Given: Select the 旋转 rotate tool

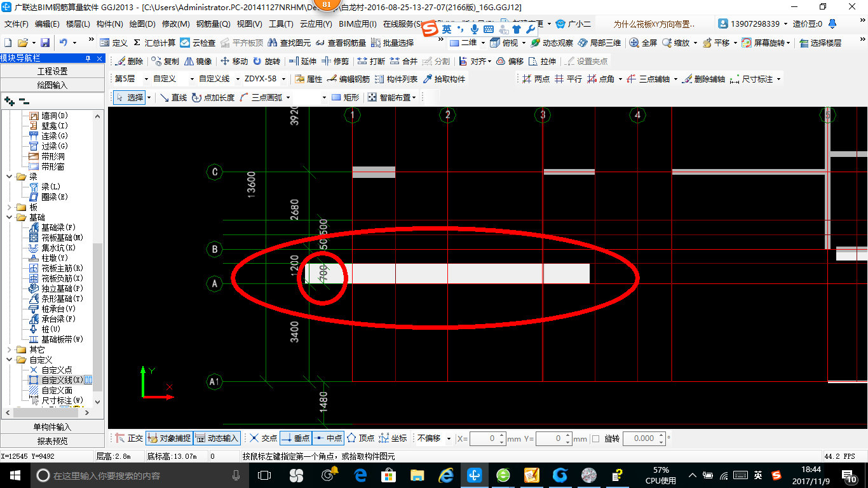Looking at the screenshot, I should [x=266, y=62].
